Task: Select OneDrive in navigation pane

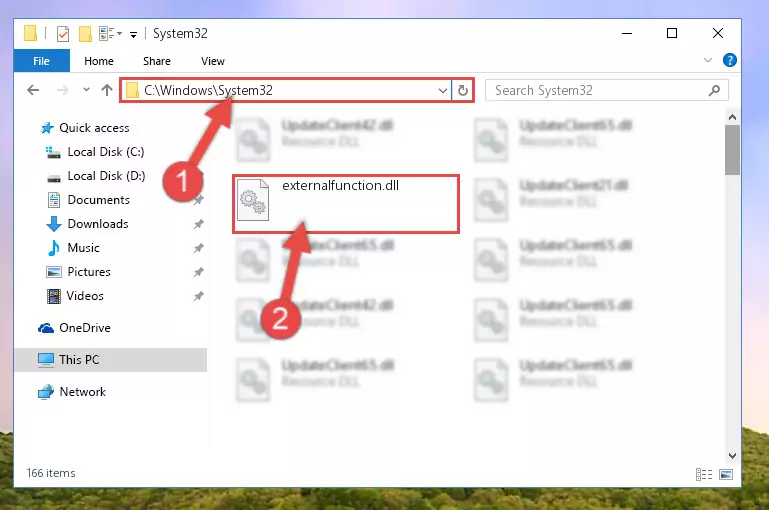Action: [84, 328]
